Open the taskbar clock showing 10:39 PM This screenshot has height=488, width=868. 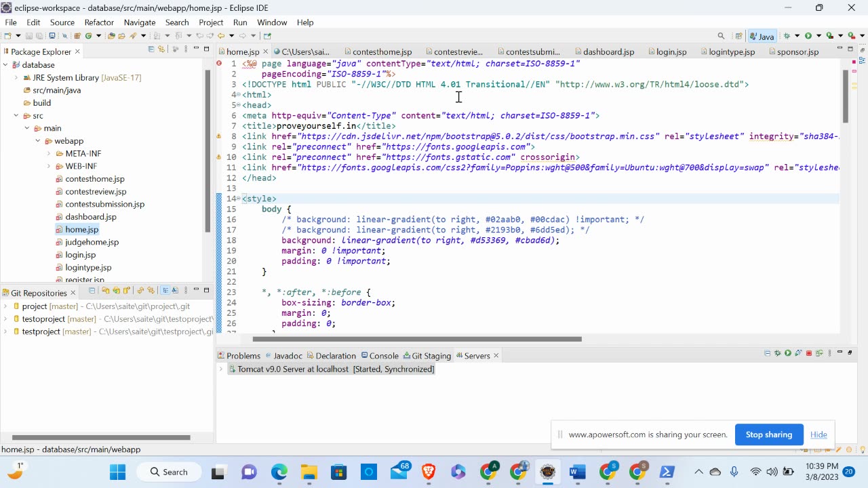(823, 472)
